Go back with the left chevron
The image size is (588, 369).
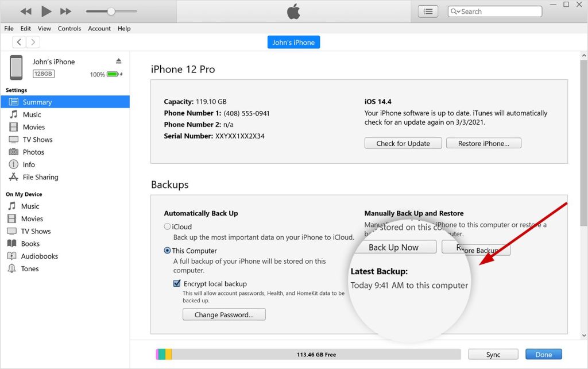click(x=19, y=42)
